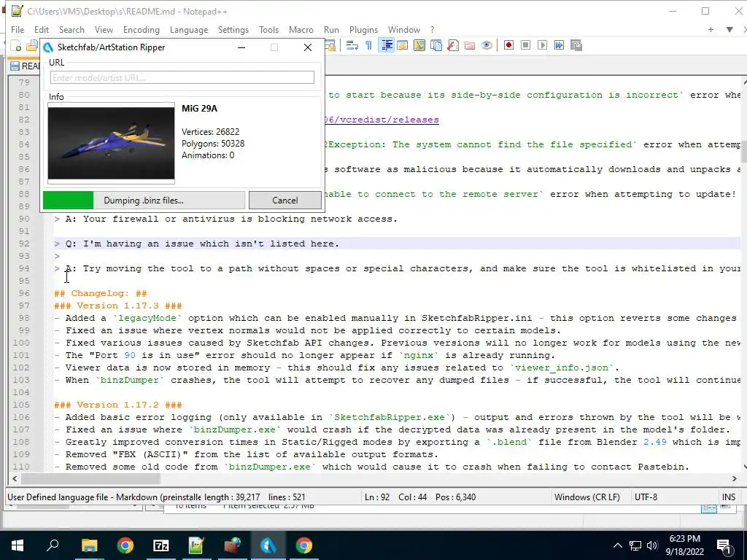
Task: Open 7-Zip from the taskbar
Action: click(x=161, y=545)
